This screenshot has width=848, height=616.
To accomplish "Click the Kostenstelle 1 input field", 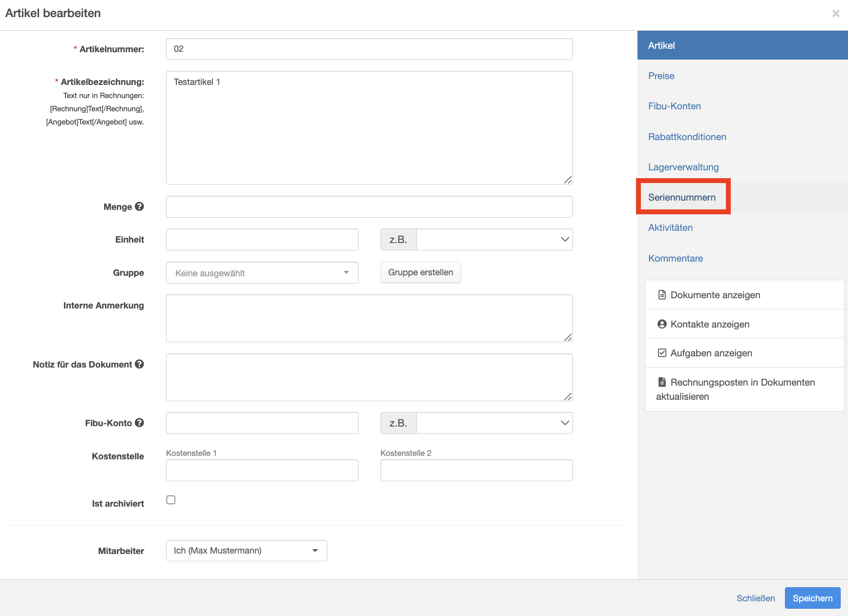I will [262, 470].
